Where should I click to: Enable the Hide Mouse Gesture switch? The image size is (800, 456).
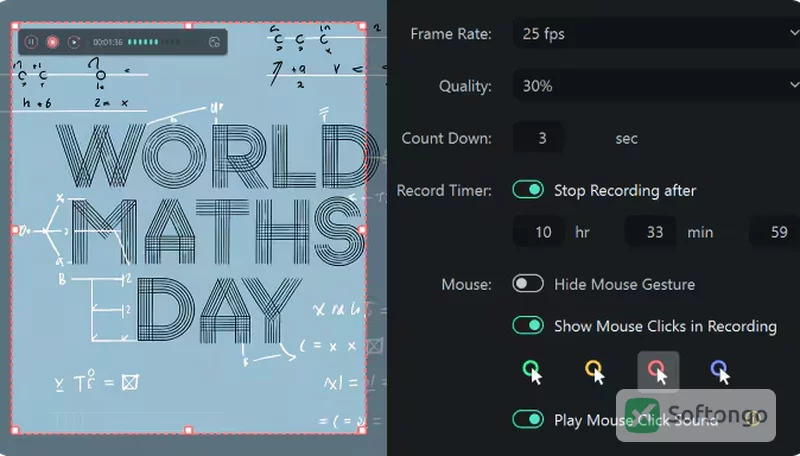click(528, 284)
